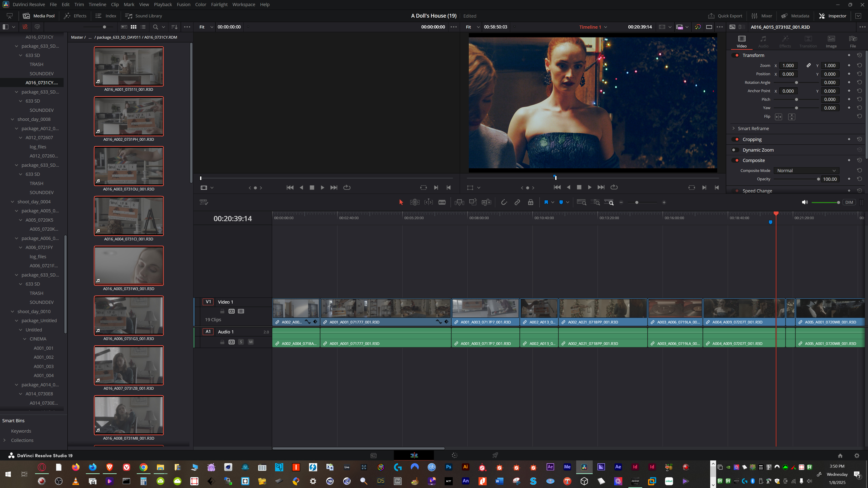This screenshot has width=868, height=488.
Task: Stop the source viewer playback
Action: [x=312, y=188]
